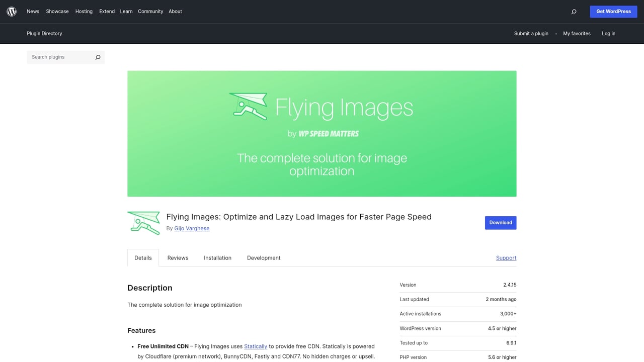Click the Flying Images plugin icon
The width and height of the screenshot is (644, 362).
[143, 223]
